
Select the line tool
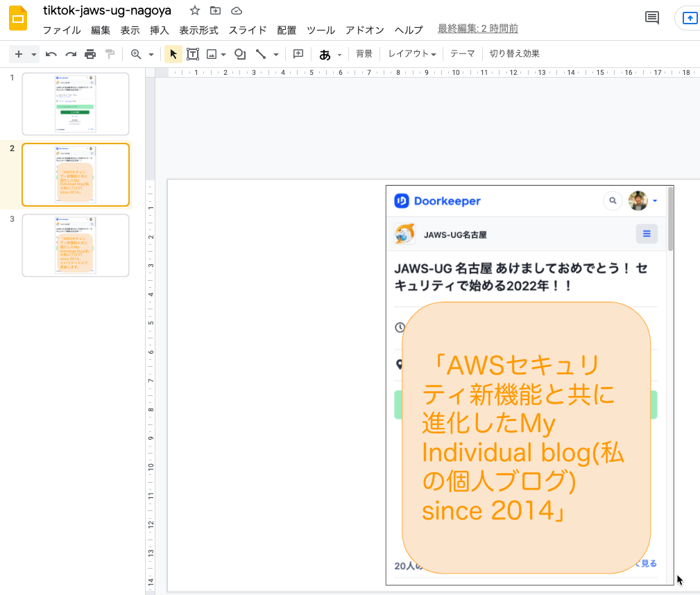(261, 54)
